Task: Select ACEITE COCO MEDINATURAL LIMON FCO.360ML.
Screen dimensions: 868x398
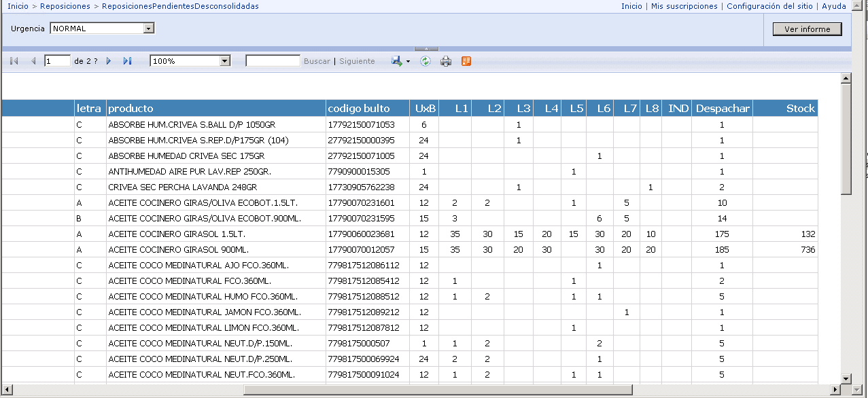Action: [409, 328]
